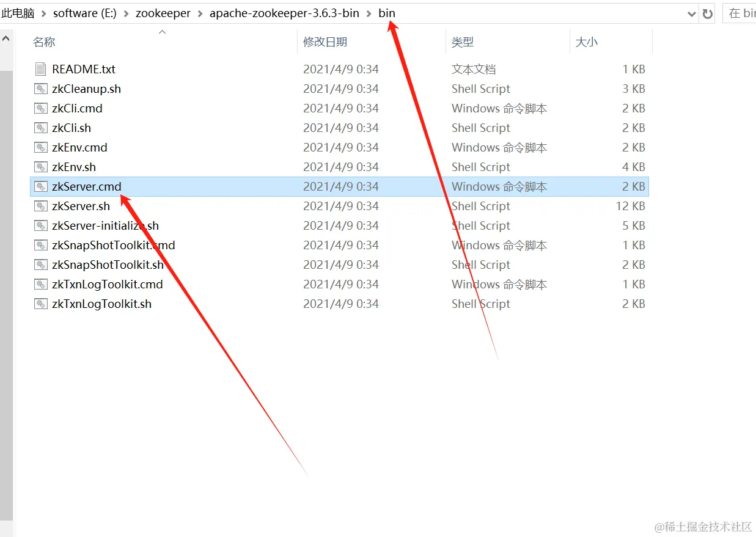Select the zkSnapShotToolkit.sh file name

pos(108,265)
